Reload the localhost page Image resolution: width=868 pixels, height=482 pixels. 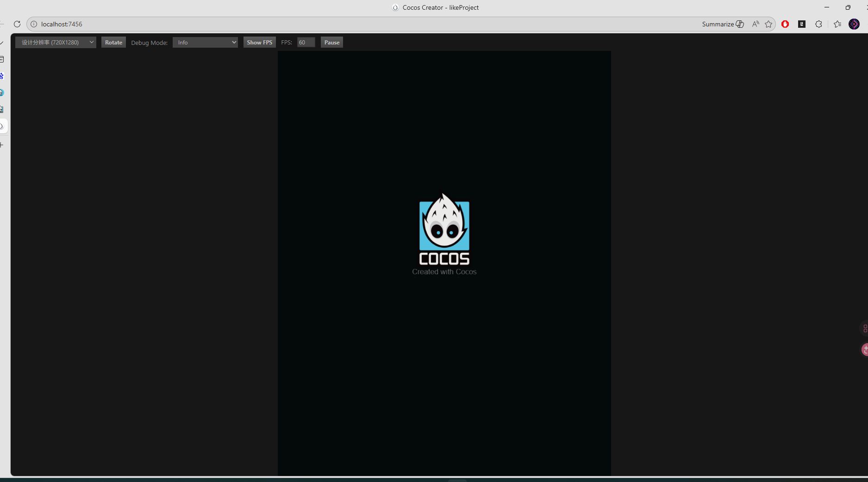point(17,24)
